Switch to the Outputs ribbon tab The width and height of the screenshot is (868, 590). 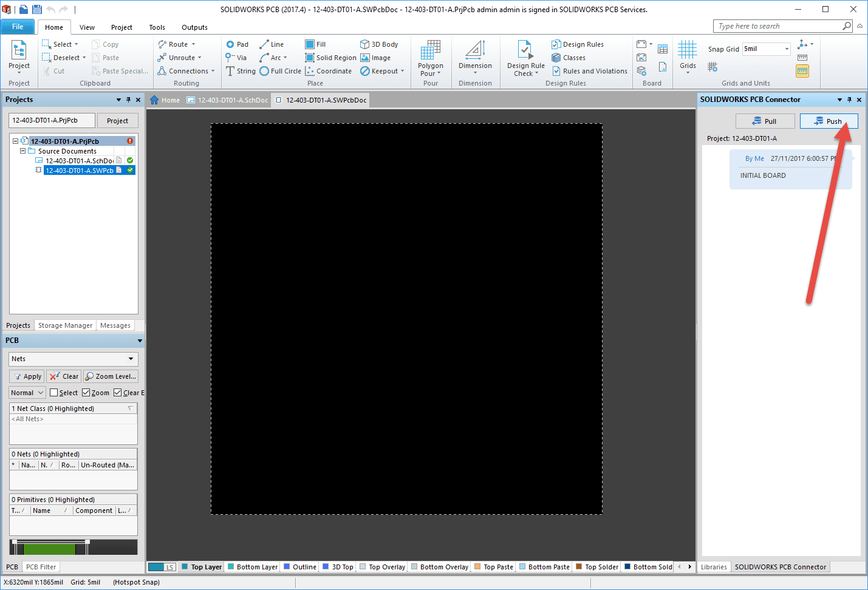[x=194, y=27]
